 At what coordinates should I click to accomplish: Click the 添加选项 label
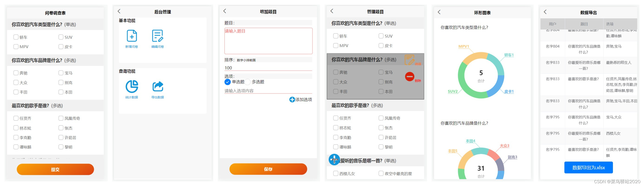coord(304,100)
